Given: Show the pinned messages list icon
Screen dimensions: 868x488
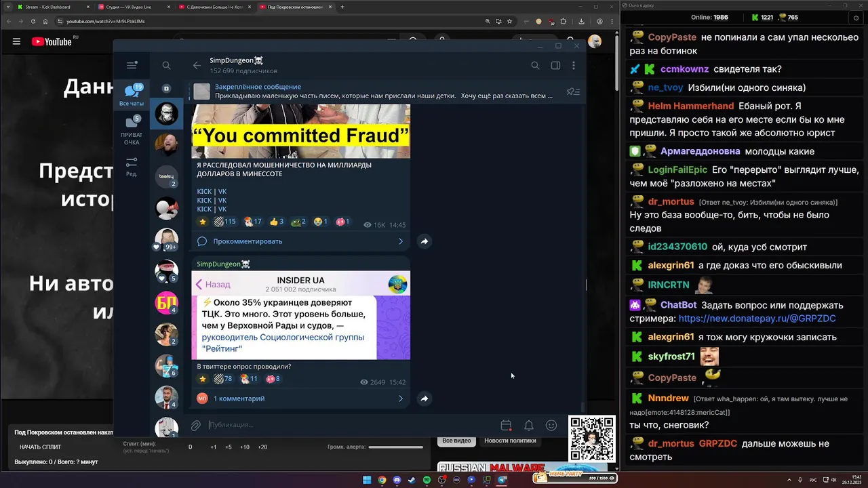Looking at the screenshot, I should click(573, 91).
